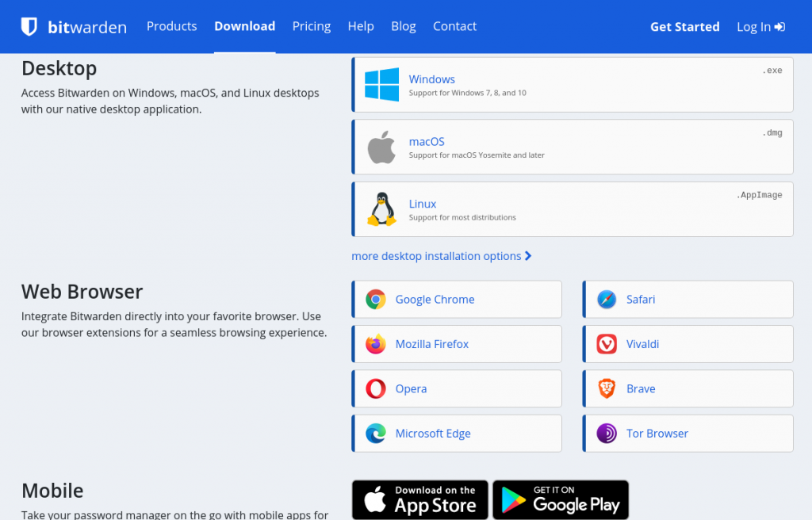Click the .AppImage file type label
The width and height of the screenshot is (812, 520).
(760, 195)
